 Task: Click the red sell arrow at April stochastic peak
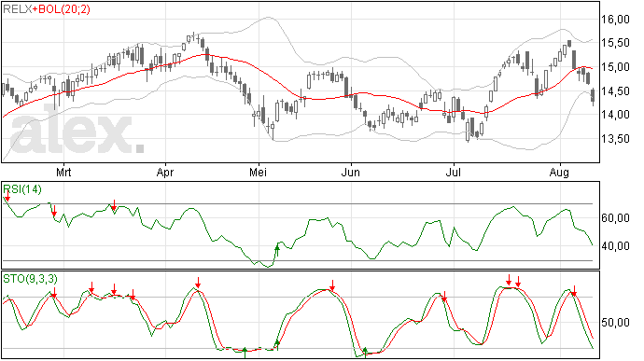click(x=198, y=283)
